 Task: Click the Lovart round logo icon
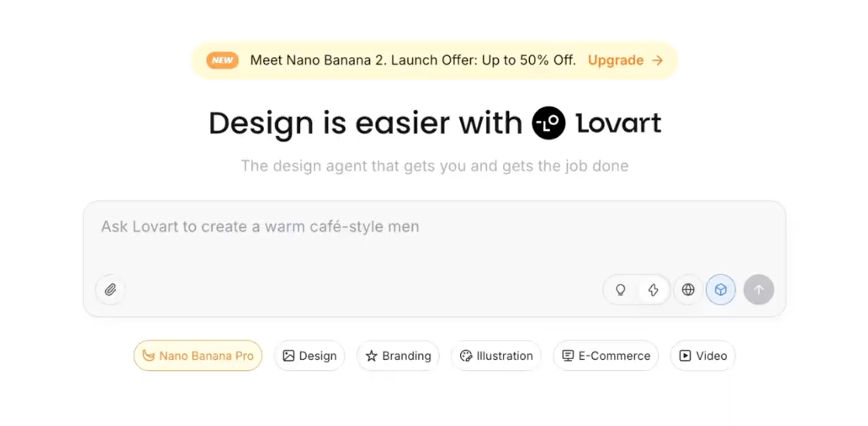pyautogui.click(x=549, y=123)
